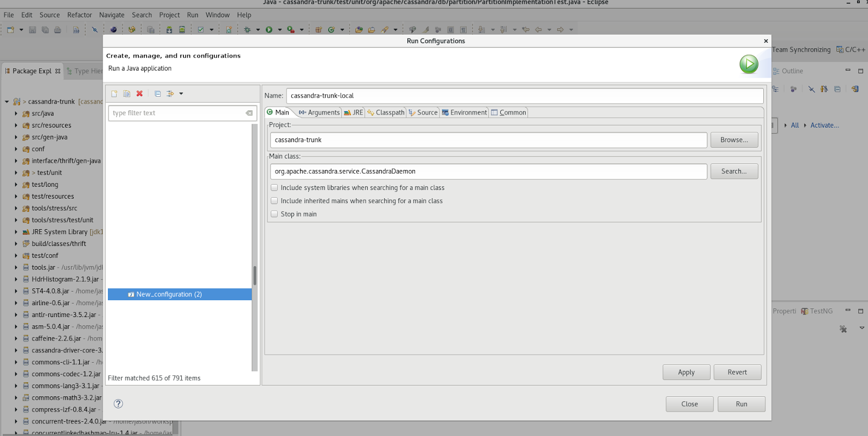Open the filter launch configurations icon

click(170, 94)
